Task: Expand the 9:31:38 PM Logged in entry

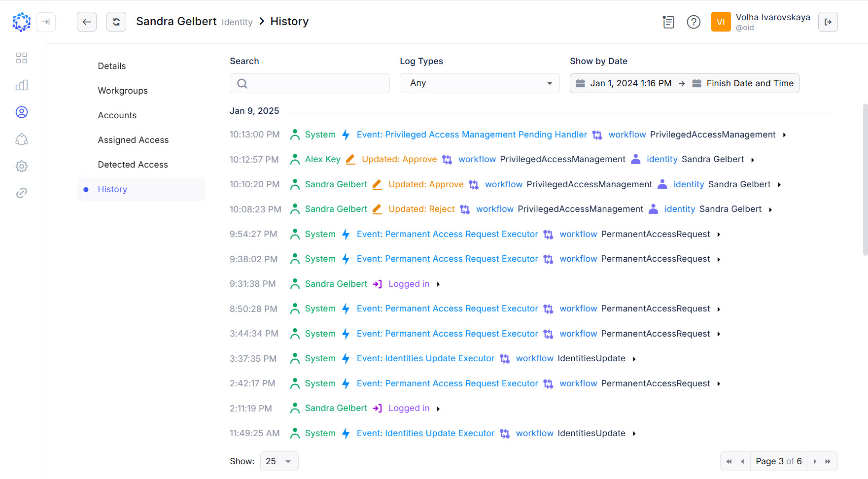Action: click(x=438, y=284)
